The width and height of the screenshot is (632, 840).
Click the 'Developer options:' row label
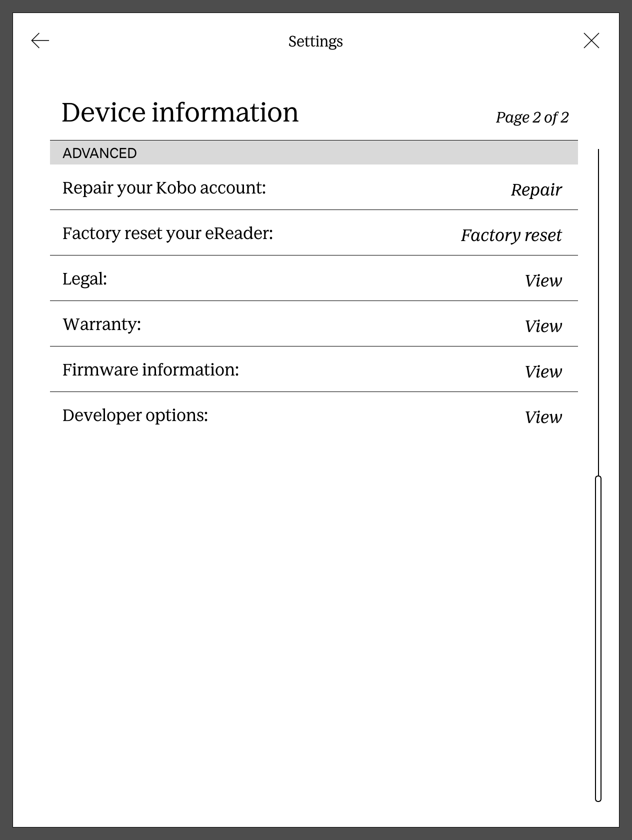(135, 415)
